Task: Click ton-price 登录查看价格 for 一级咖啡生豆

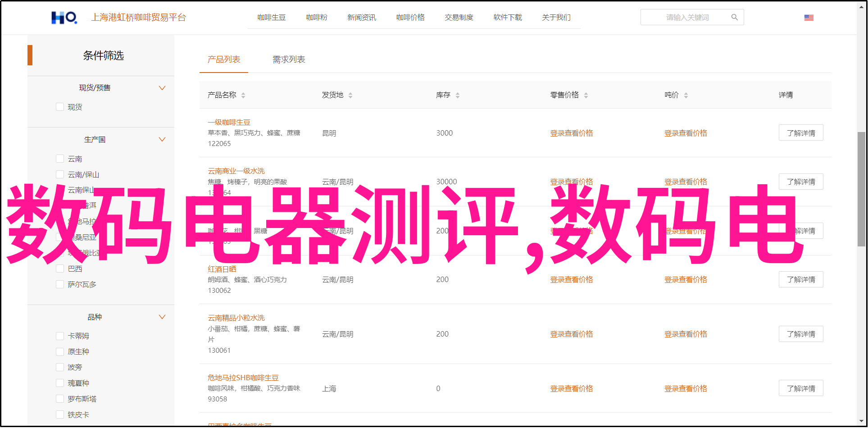Action: coord(686,133)
